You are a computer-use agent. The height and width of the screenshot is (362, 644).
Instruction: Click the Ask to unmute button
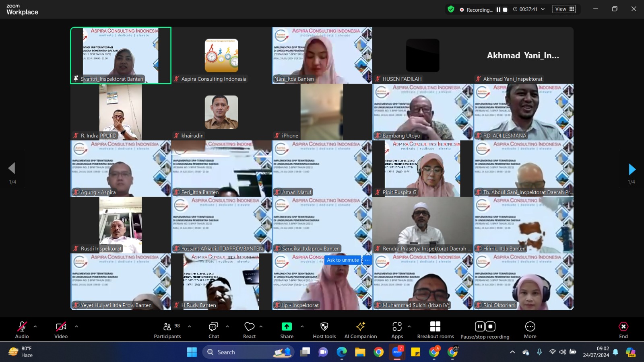click(343, 260)
